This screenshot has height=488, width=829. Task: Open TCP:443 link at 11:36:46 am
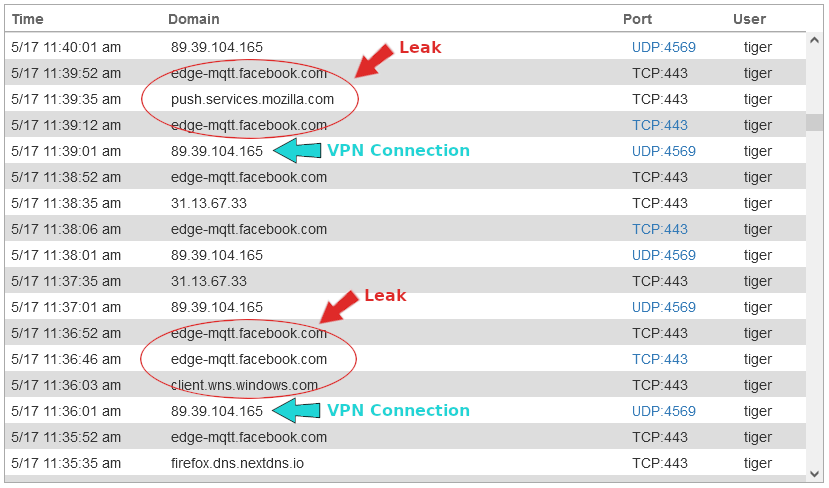[660, 359]
